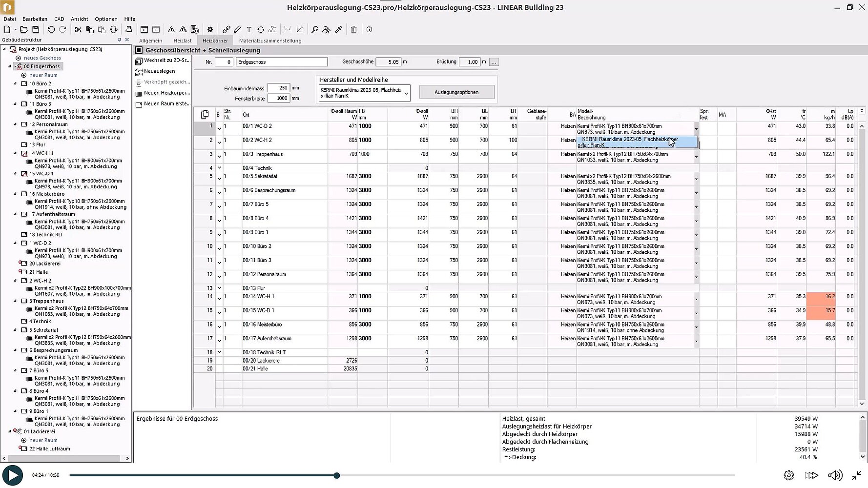Open Hersteller und Modellreihe combo box

(x=365, y=93)
